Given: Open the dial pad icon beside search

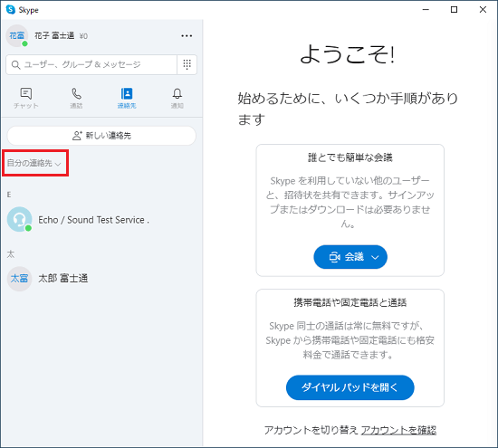Looking at the screenshot, I should (x=187, y=64).
